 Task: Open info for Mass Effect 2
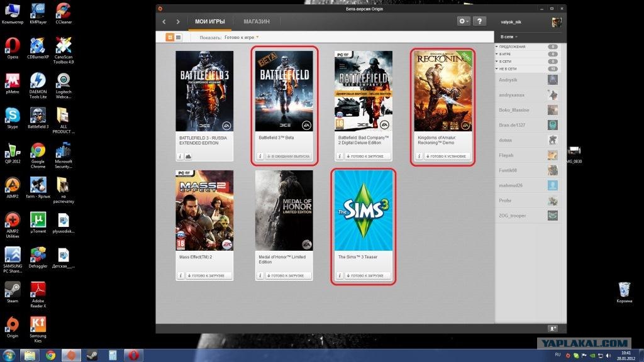point(180,276)
